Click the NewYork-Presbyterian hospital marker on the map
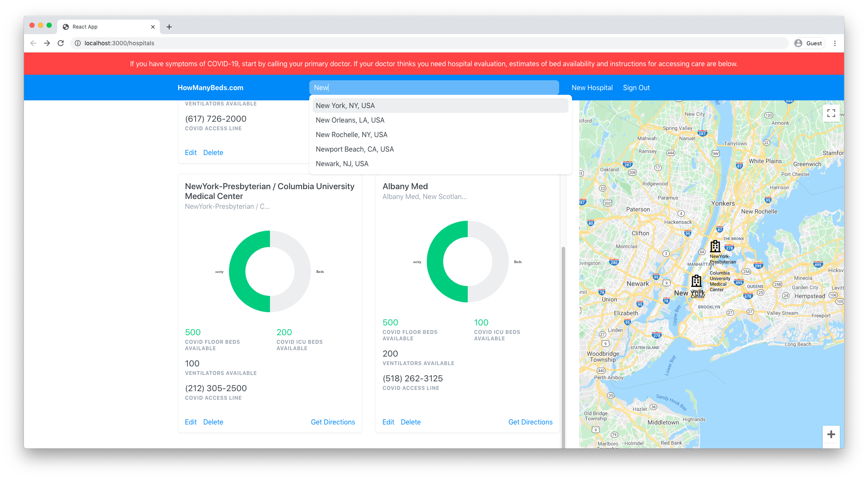The image size is (868, 480). point(715,246)
